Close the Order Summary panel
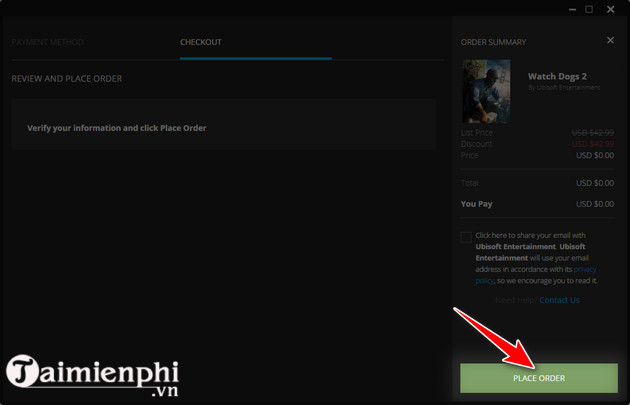Viewport: 630px width, 405px height. [610, 41]
